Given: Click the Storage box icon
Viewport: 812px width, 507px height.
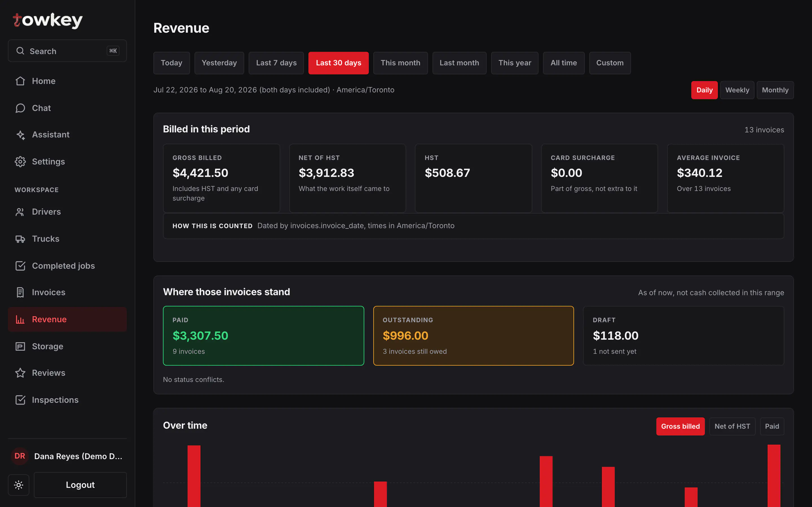Looking at the screenshot, I should (20, 346).
